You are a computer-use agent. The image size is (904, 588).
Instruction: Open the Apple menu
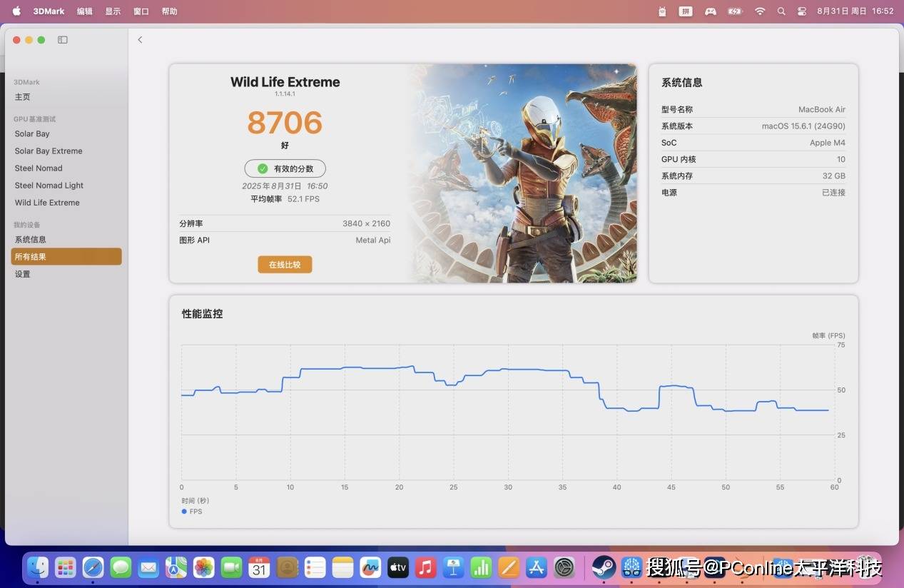coord(16,11)
